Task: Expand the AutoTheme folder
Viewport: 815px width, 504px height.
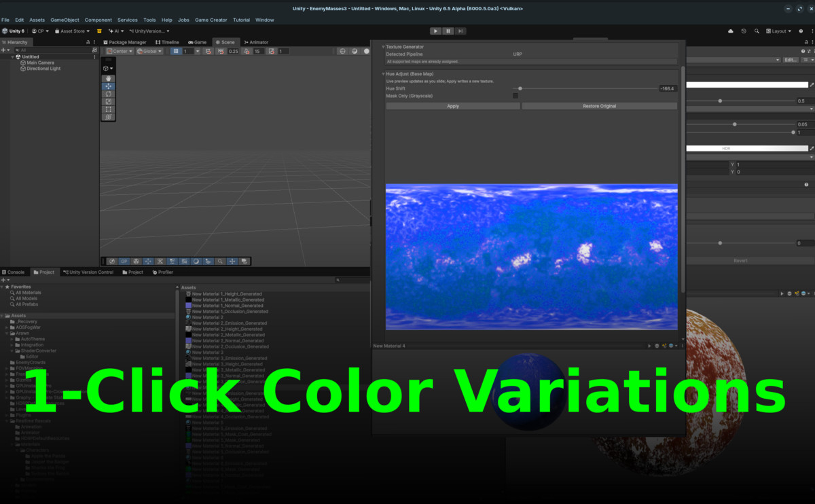Action: click(x=12, y=339)
